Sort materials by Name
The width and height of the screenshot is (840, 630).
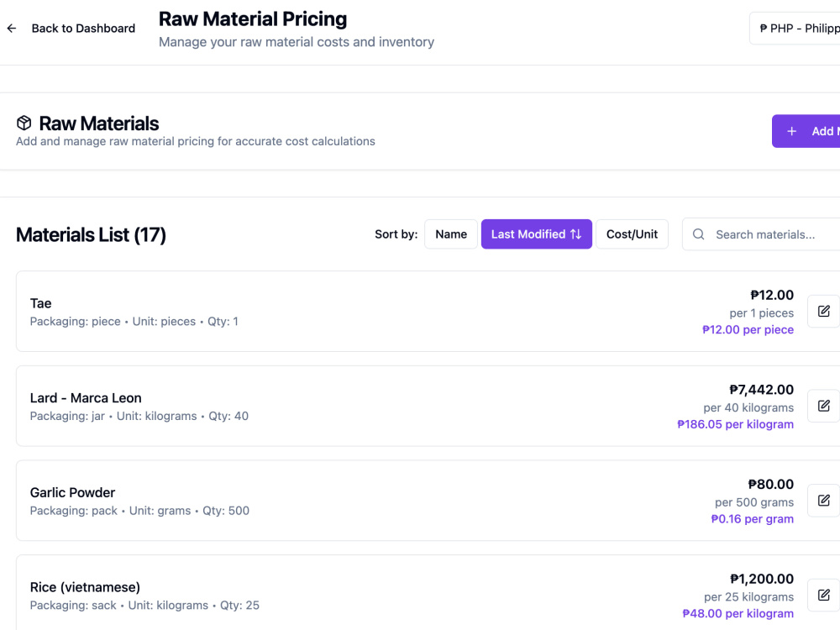click(x=451, y=234)
